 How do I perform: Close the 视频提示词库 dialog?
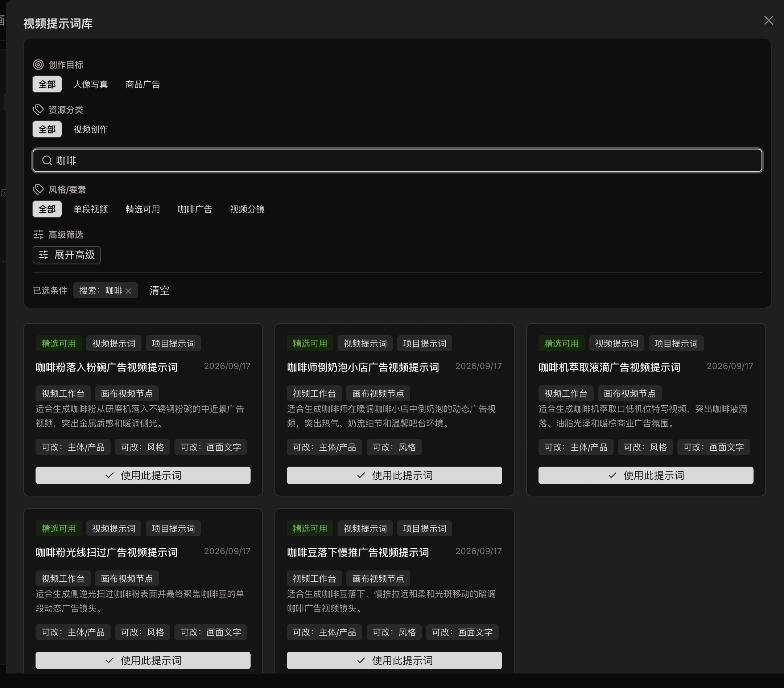tap(768, 20)
